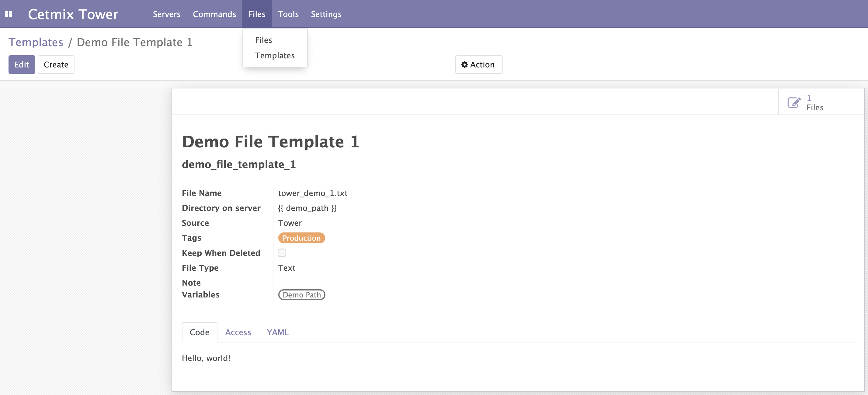Open the apps grid menu icon
Screen dimensions: 868x395
9,14
